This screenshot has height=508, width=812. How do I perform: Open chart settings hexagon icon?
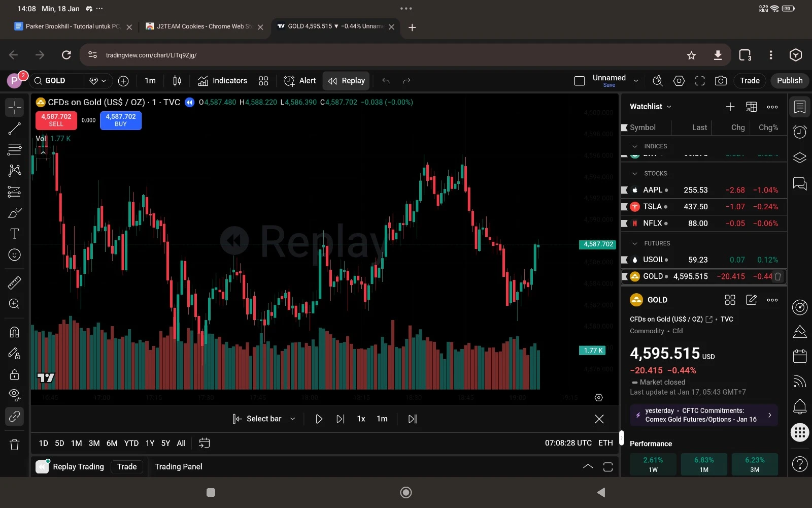[679, 81]
